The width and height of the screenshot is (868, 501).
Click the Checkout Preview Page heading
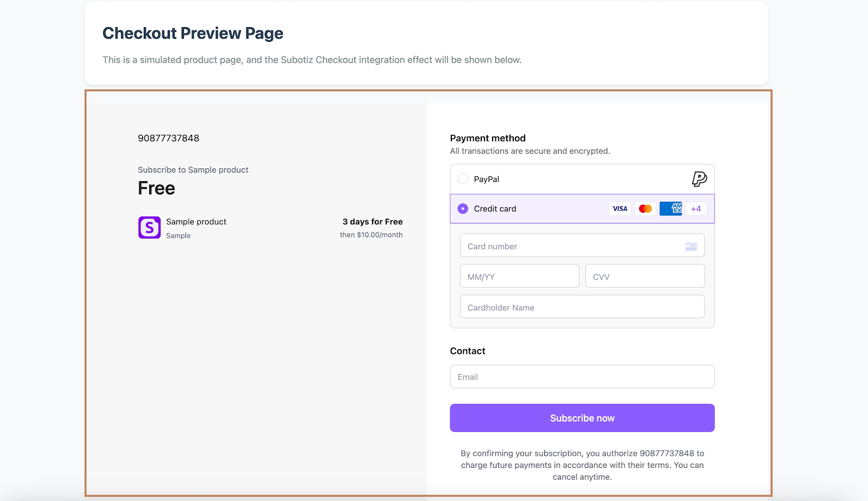[193, 33]
